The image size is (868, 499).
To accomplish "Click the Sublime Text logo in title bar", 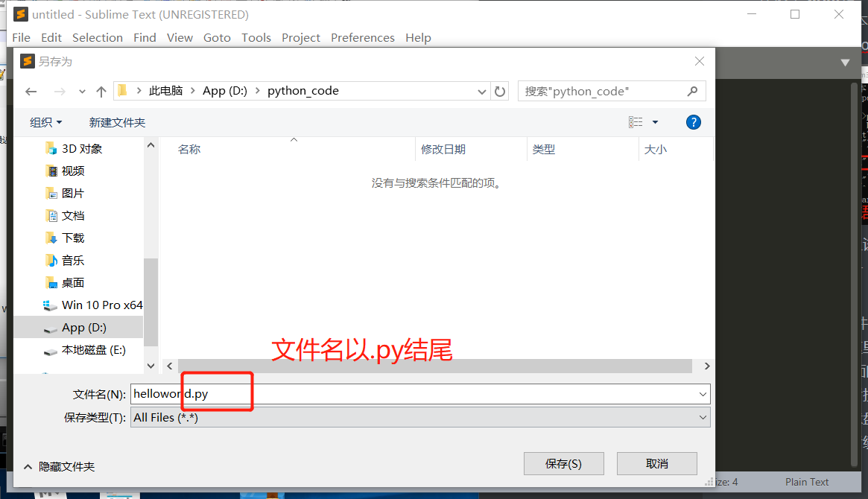I will [20, 14].
